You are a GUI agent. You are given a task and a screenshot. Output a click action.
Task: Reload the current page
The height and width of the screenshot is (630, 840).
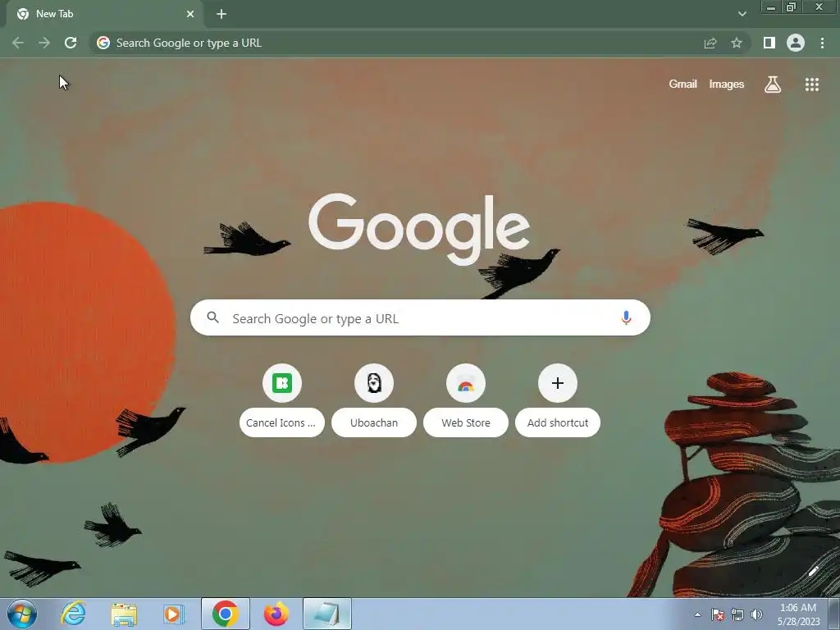(71, 43)
